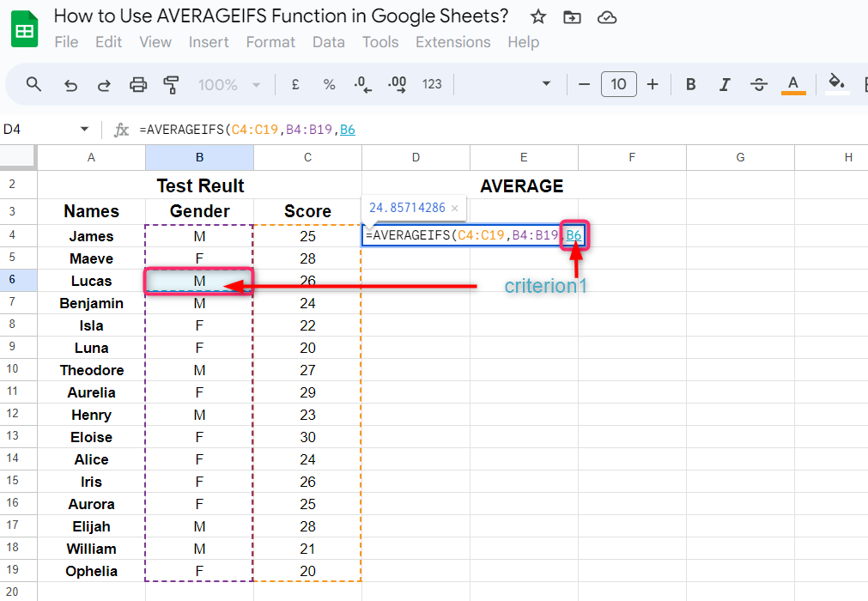Open the Google Sheets home icon

[x=24, y=29]
